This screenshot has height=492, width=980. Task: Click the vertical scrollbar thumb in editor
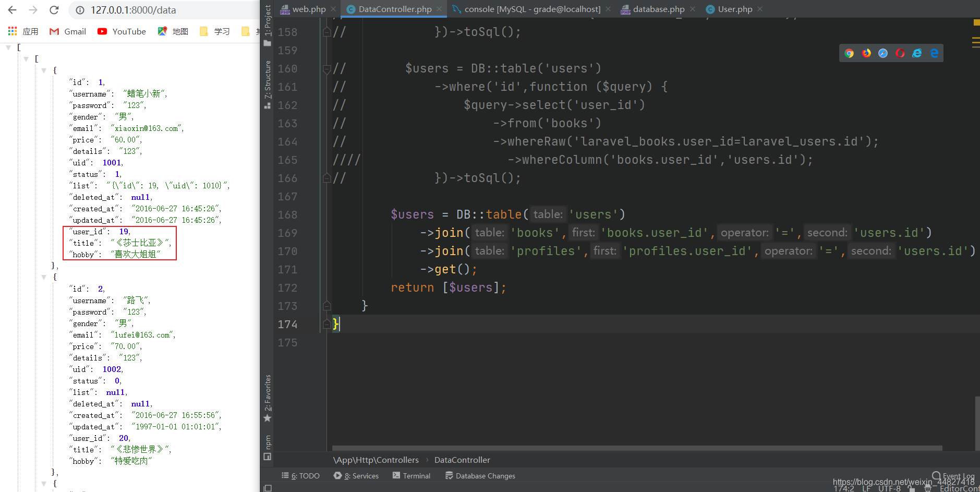click(977, 423)
